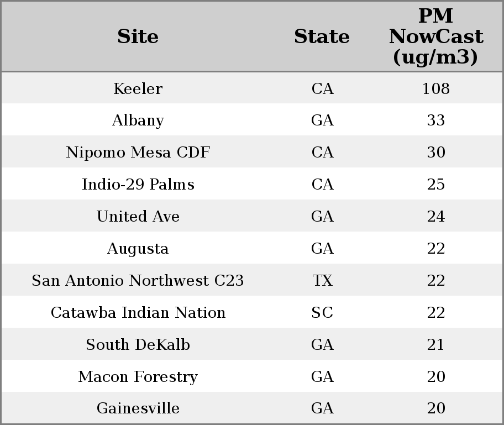
Task: Click the United Ave site
Action: pyautogui.click(x=138, y=217)
